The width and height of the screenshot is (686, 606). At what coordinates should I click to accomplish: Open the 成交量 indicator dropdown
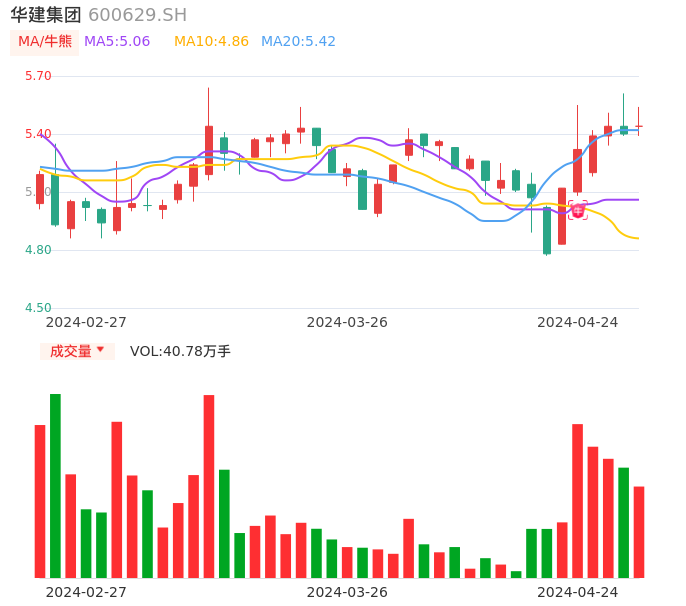point(71,351)
